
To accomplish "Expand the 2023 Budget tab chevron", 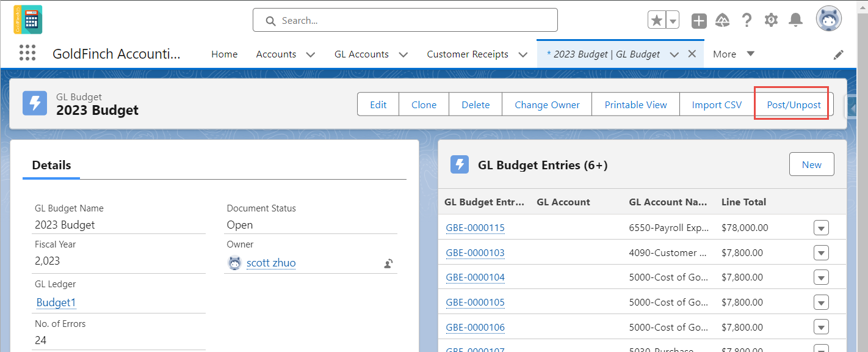I will tap(674, 54).
